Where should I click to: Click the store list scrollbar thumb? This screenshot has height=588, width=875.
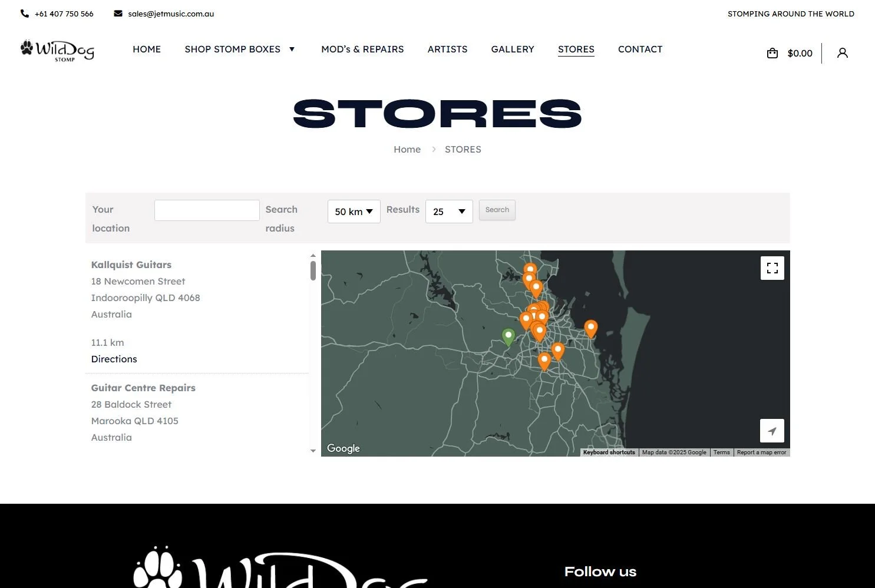(313, 271)
